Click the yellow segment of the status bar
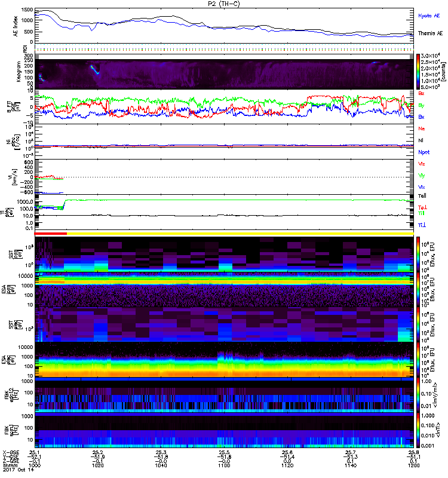Screen dimensions: 448x478 click(239, 234)
